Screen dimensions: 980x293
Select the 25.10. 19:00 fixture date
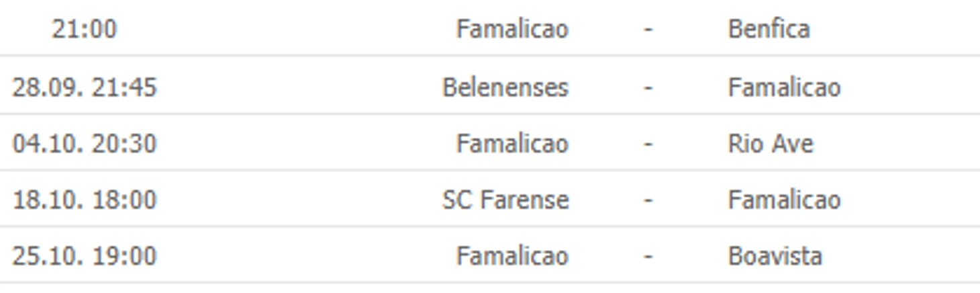(85, 256)
